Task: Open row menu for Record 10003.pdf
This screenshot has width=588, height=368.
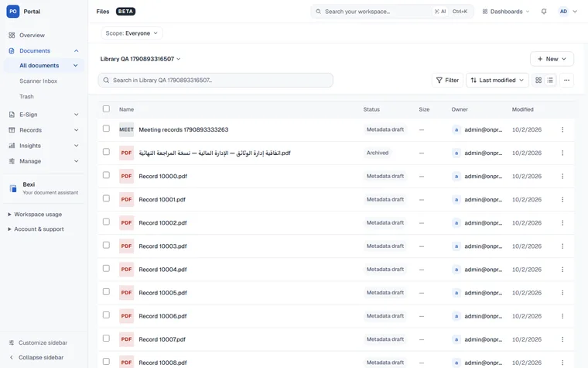Action: (562, 246)
